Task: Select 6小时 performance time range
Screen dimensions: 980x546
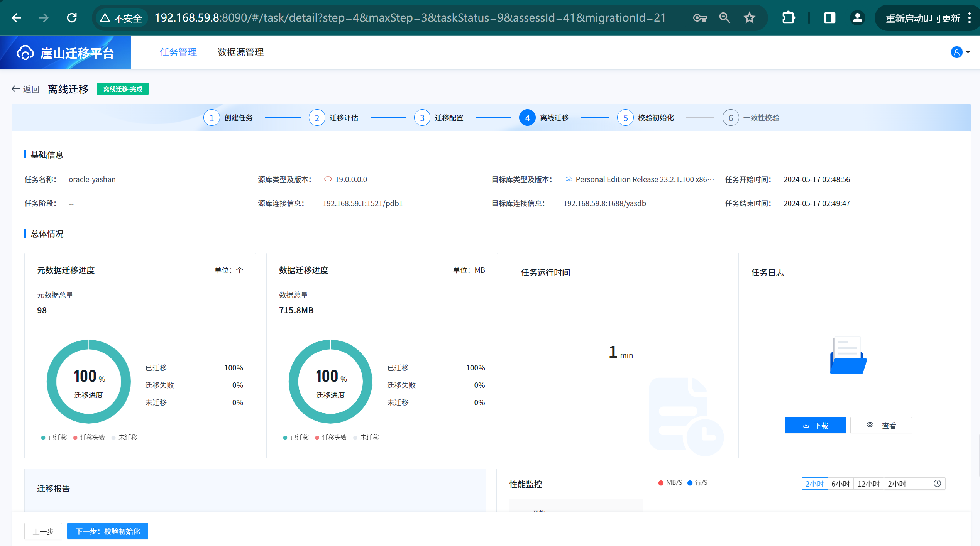Action: click(x=840, y=483)
